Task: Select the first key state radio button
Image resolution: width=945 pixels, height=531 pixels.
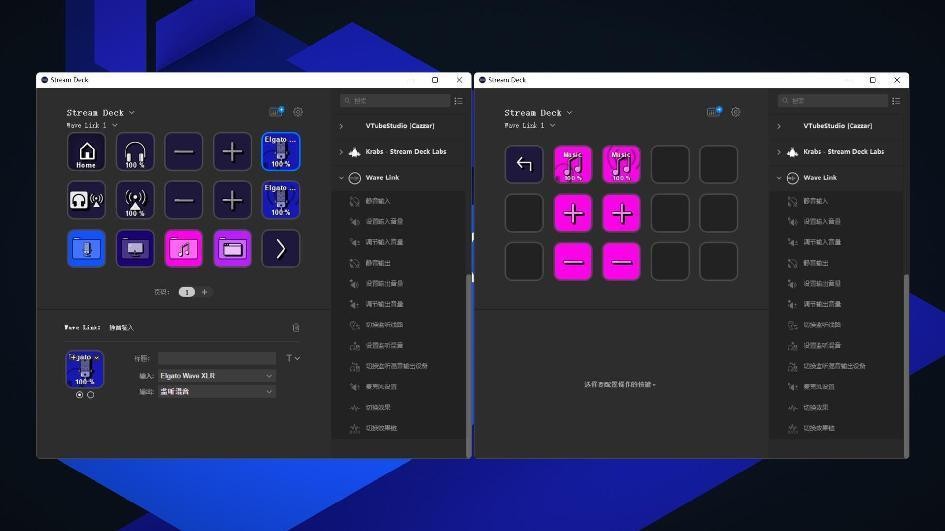Action: (x=80, y=395)
